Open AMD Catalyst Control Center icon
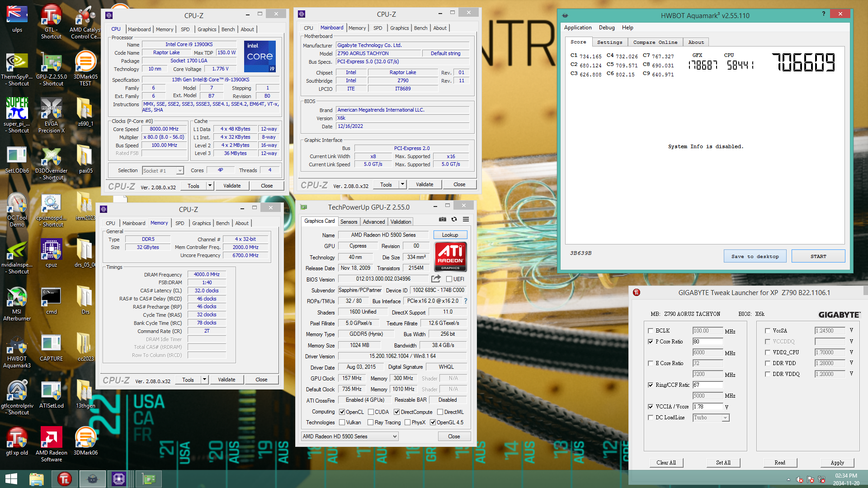Image resolution: width=868 pixels, height=488 pixels. tap(85, 22)
